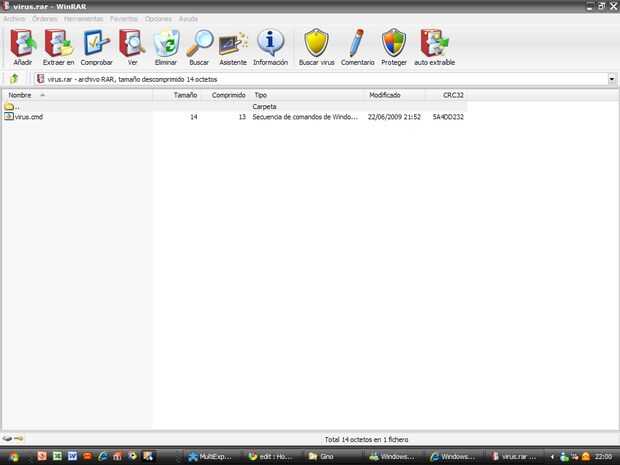Open the Órdenes menu

pyautogui.click(x=45, y=19)
